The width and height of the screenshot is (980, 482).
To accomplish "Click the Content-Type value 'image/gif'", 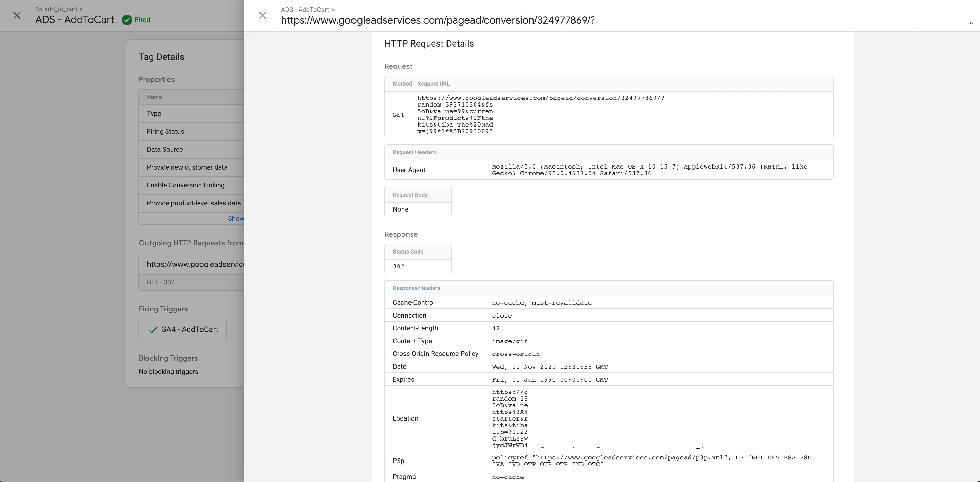I will pyautogui.click(x=510, y=341).
